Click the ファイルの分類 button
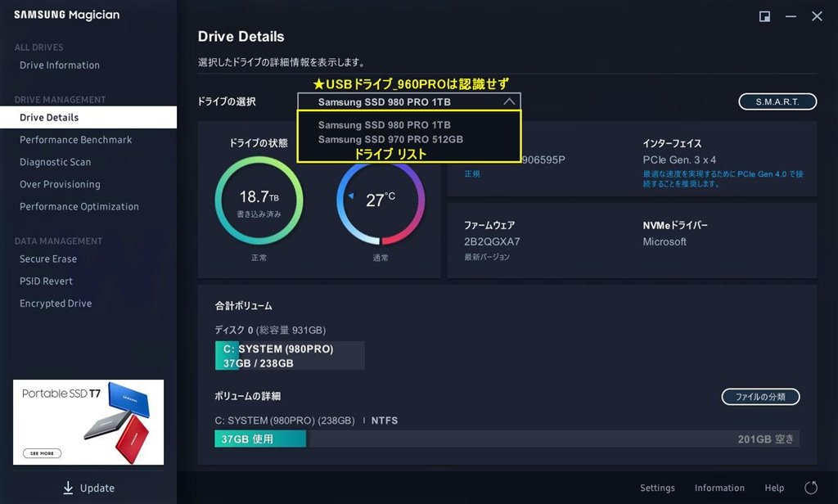Screen dimensions: 838x504 tap(760, 397)
